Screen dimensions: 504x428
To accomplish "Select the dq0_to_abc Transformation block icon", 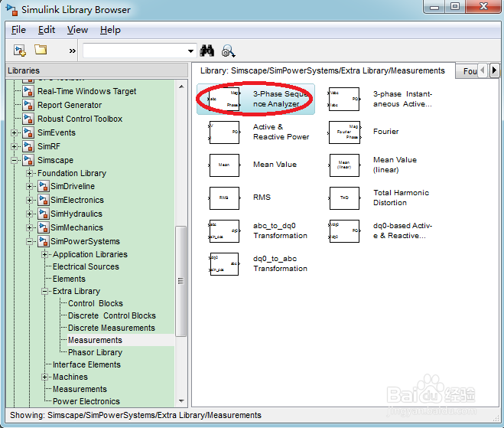I will coord(224,264).
